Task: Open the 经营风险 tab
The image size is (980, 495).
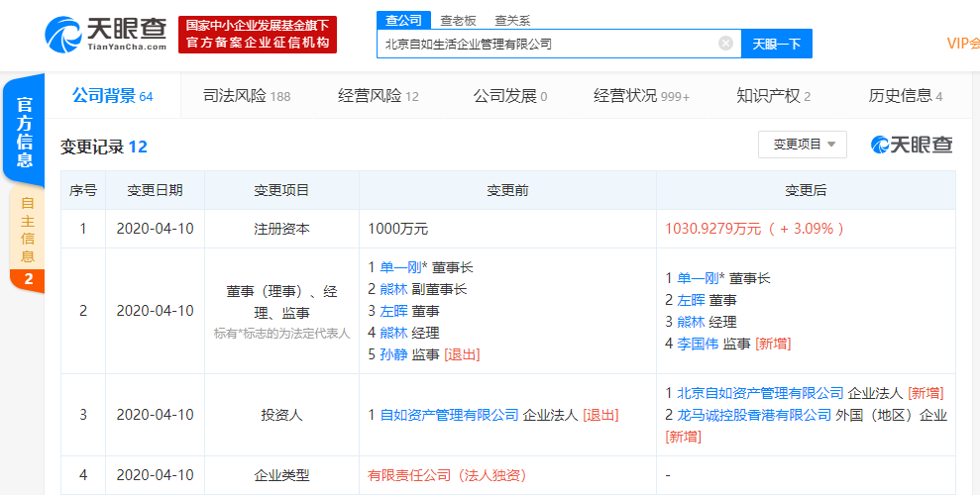Action: [x=378, y=96]
